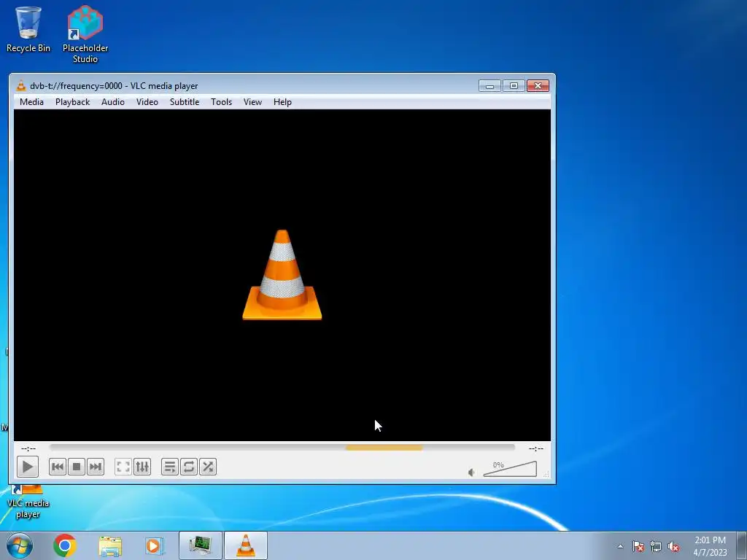Click the VLC taskbar button
This screenshot has width=747, height=560.
[245, 545]
